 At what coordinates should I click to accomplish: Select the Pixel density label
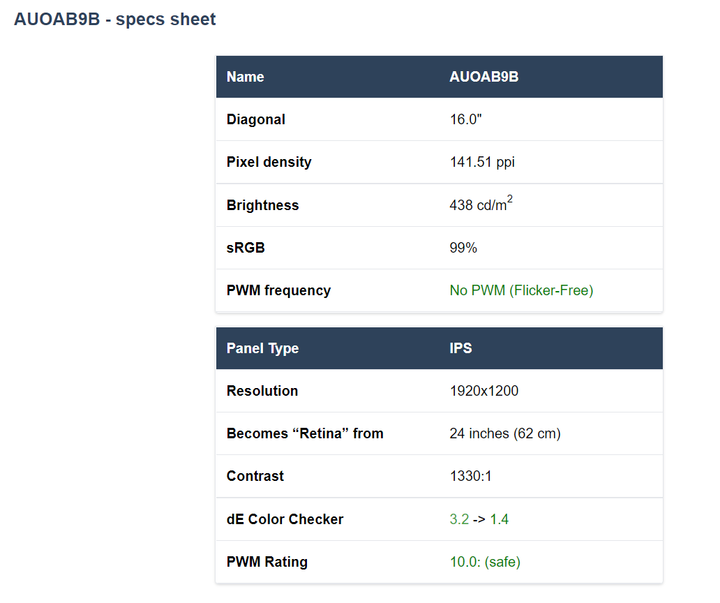269,162
